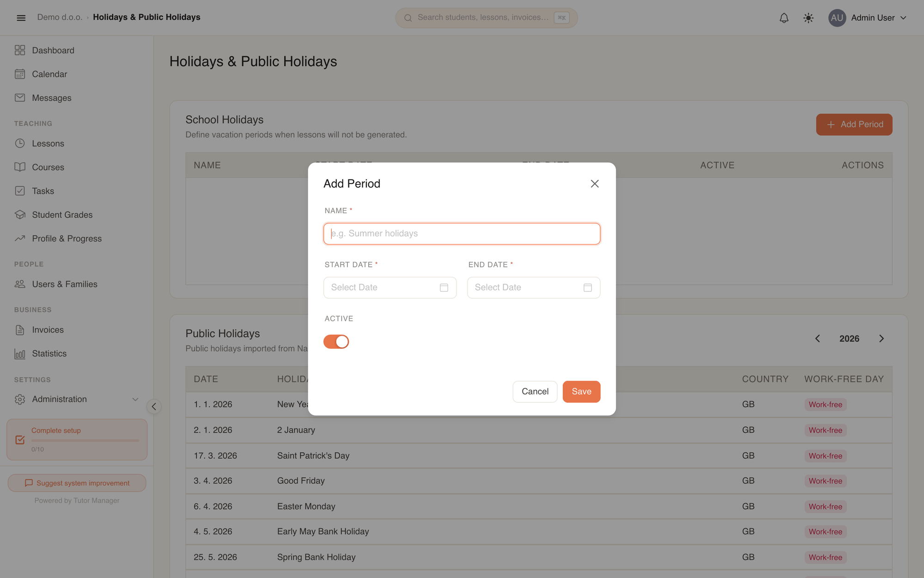Click the Lessons clock icon
924x578 pixels.
[x=20, y=143]
